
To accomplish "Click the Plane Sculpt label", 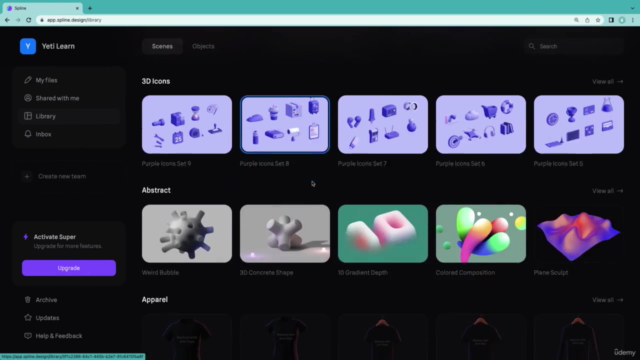I will (x=551, y=273).
